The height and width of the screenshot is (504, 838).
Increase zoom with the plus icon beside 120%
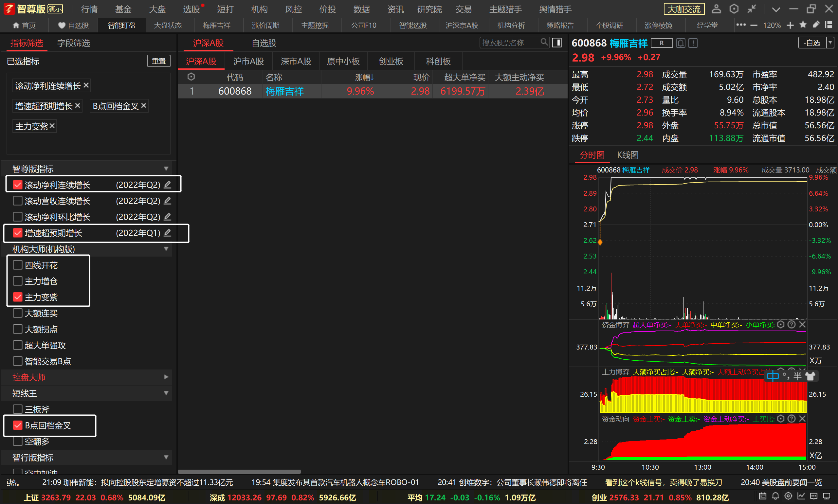click(x=790, y=25)
